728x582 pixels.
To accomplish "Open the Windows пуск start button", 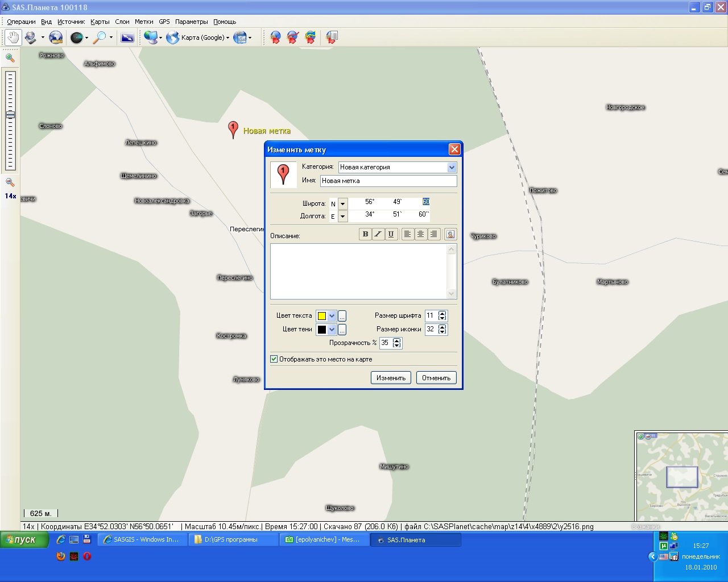I will (x=20, y=540).
